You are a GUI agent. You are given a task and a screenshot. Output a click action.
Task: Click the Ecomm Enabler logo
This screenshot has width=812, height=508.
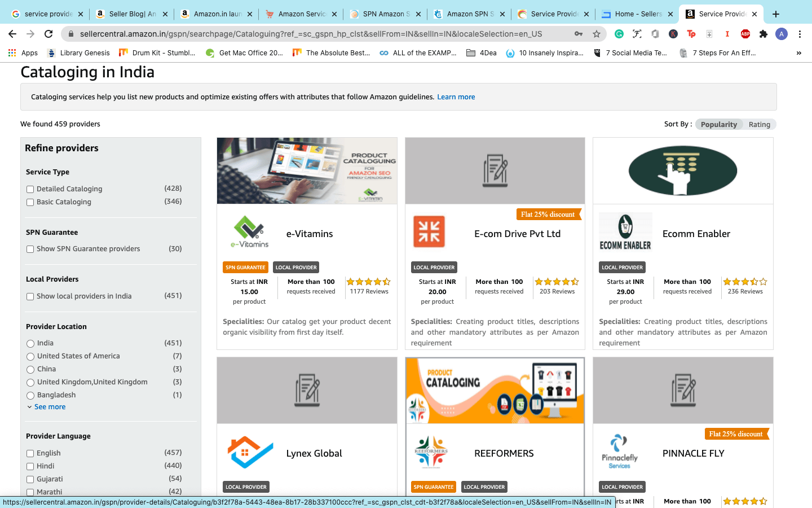(625, 232)
